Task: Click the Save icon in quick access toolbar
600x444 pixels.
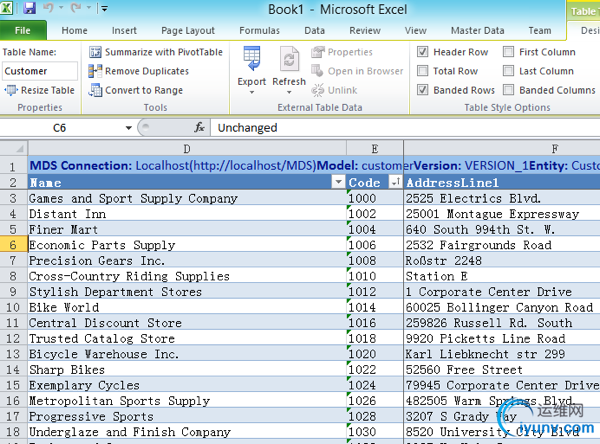Action: coord(29,8)
